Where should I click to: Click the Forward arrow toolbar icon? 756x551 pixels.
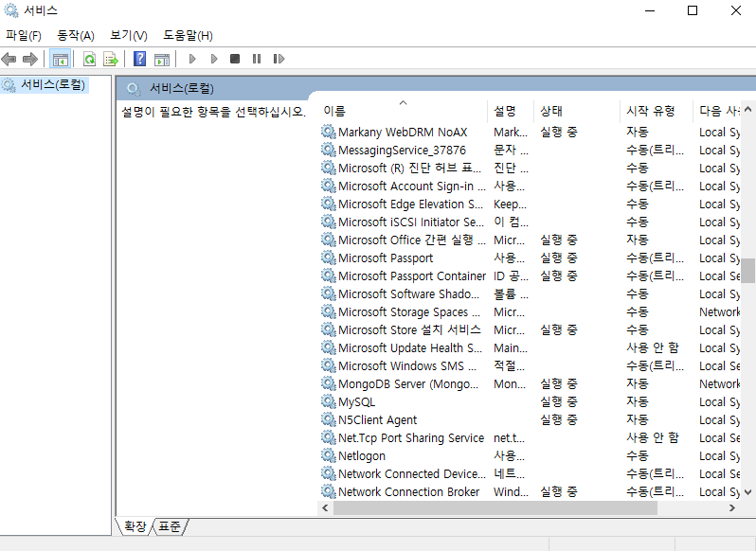pos(30,60)
